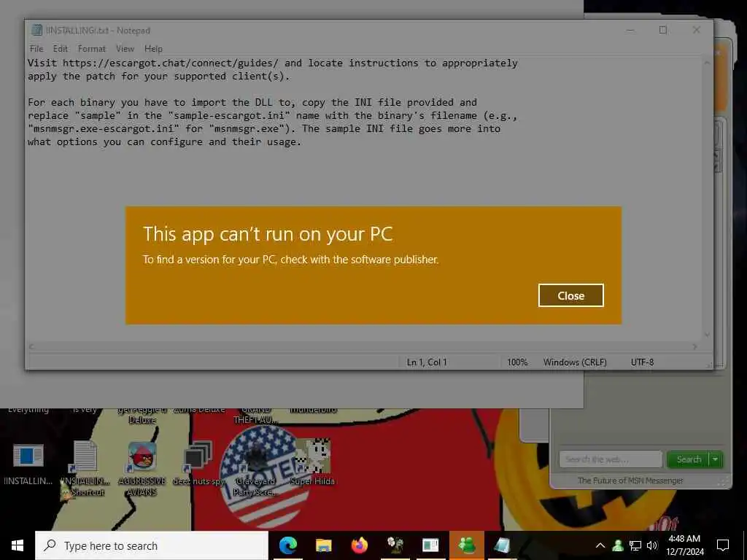Screen dimensions: 747x560
Task: Click the green Search button in Messenger
Action: click(689, 459)
